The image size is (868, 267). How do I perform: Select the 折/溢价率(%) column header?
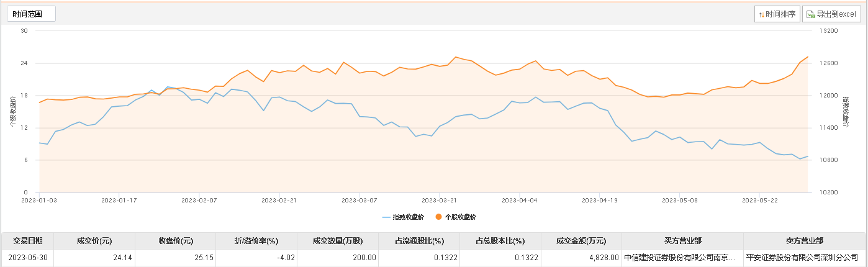tap(256, 241)
